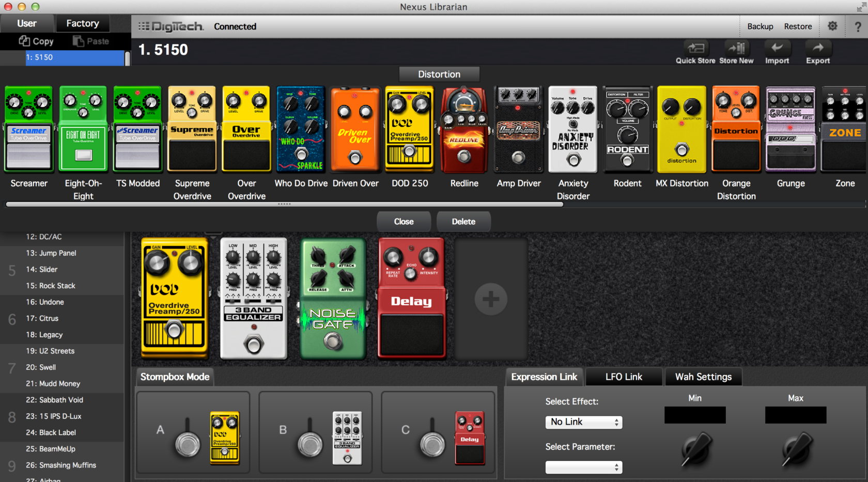The width and height of the screenshot is (868, 482).
Task: Open help with the question mark
Action: (x=858, y=26)
